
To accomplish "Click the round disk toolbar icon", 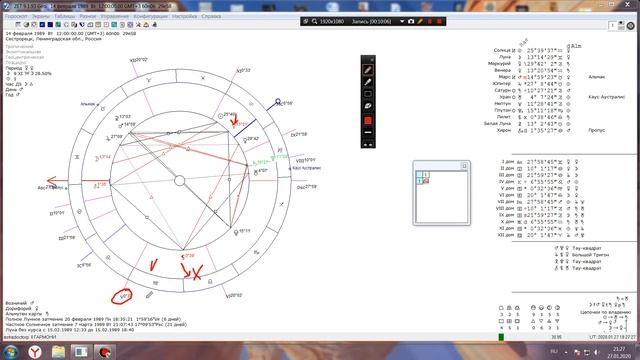I will [26, 24].
